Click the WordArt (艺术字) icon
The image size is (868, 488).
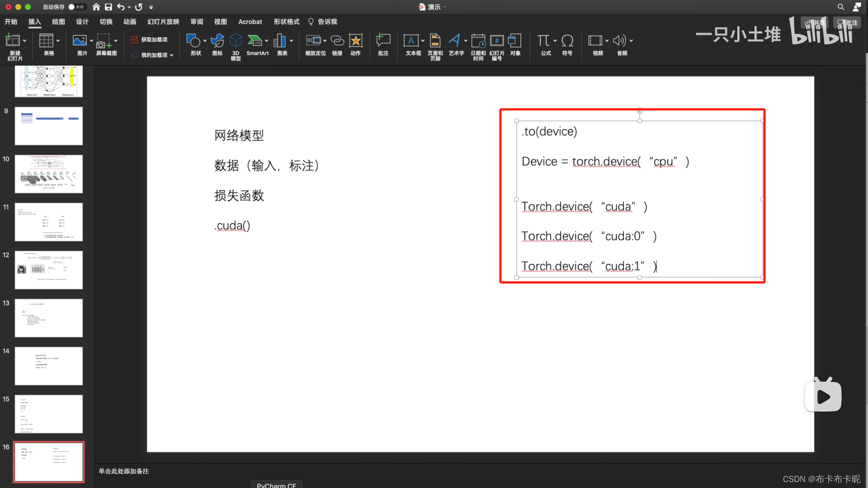454,41
